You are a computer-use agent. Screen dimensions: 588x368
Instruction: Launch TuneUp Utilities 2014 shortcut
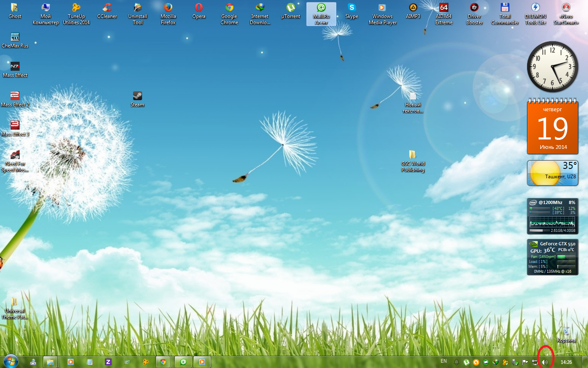[x=76, y=14]
